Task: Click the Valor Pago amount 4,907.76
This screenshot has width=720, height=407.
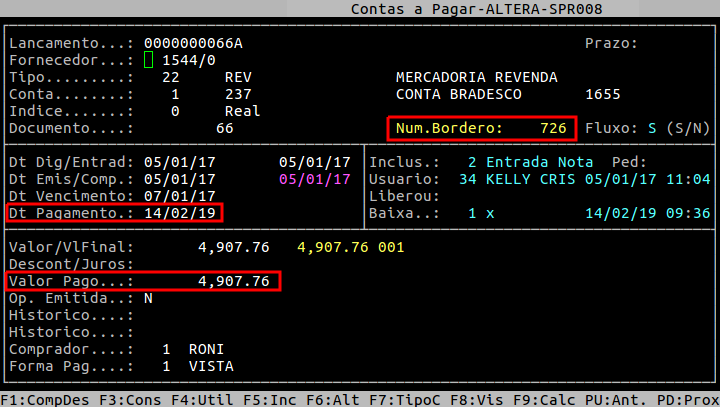Action: [x=234, y=281]
